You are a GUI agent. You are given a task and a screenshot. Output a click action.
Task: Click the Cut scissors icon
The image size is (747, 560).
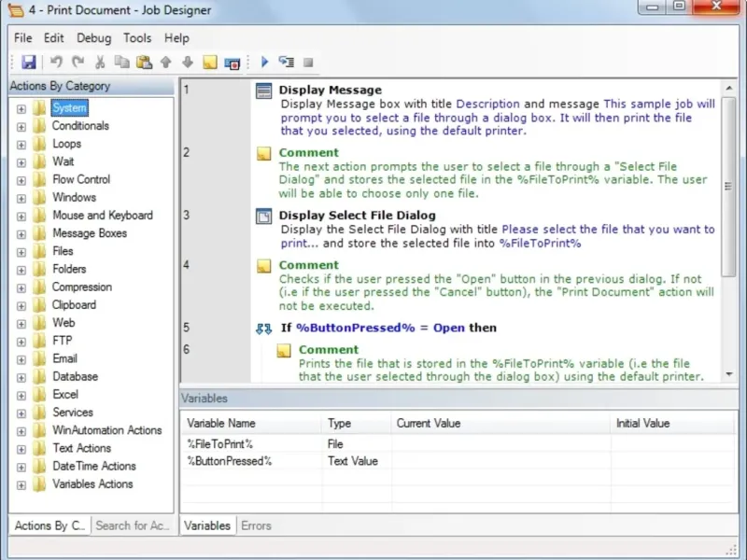click(100, 63)
